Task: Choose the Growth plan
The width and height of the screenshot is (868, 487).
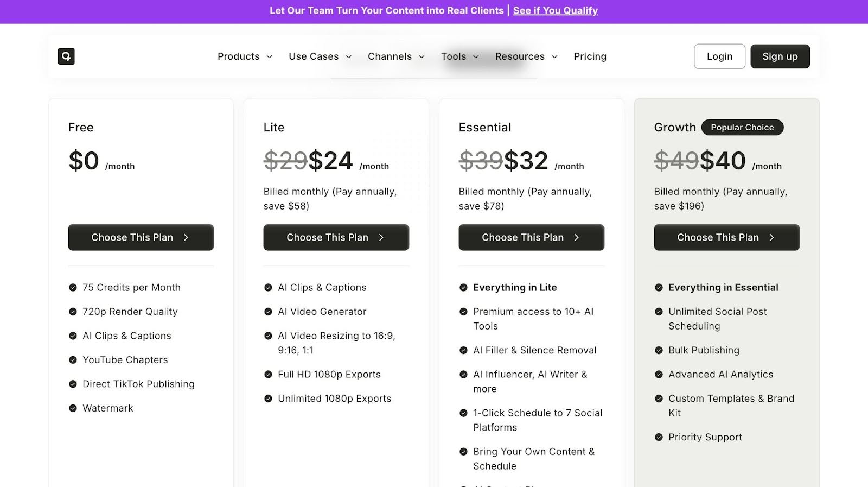Action: coord(726,237)
